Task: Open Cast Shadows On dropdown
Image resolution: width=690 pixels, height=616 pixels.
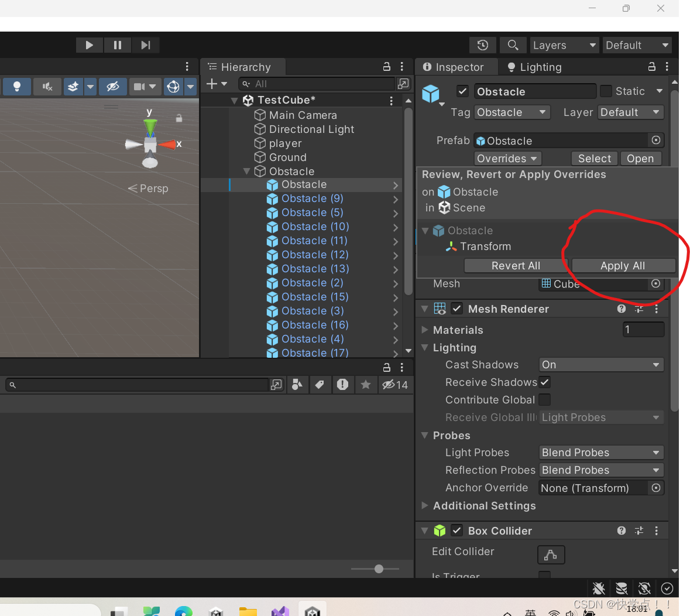Action: [601, 365]
